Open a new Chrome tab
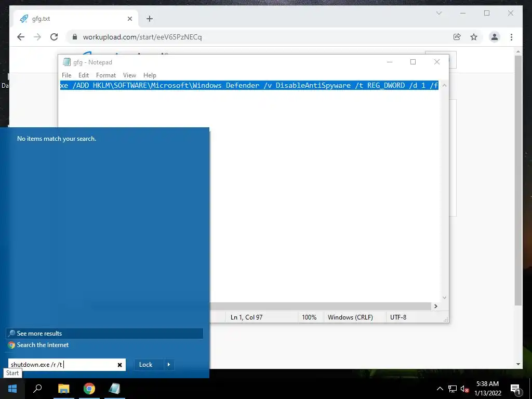This screenshot has height=399, width=532. (150, 19)
